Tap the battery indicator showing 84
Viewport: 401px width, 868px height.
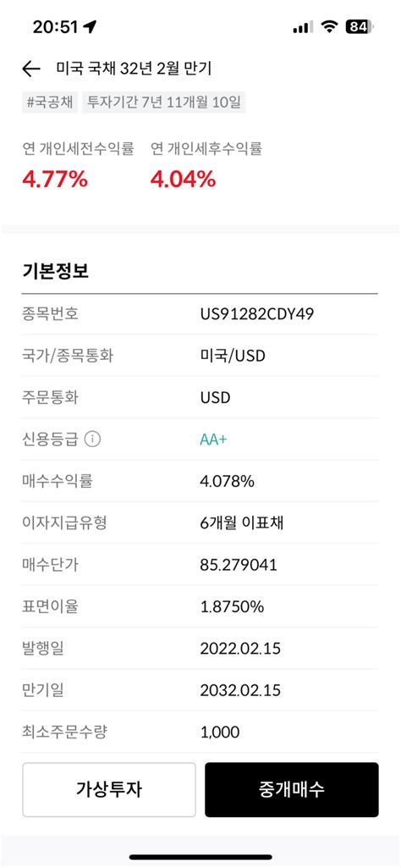coord(360,26)
